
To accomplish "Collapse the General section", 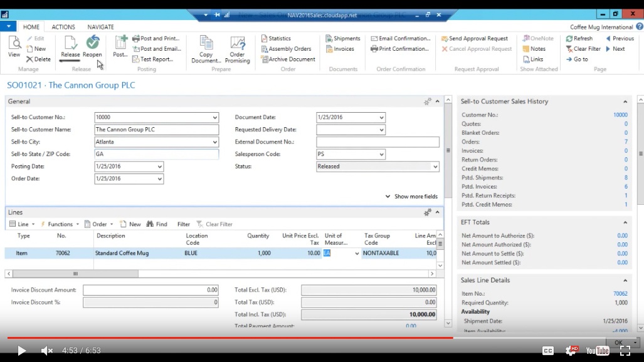I will [438, 101].
